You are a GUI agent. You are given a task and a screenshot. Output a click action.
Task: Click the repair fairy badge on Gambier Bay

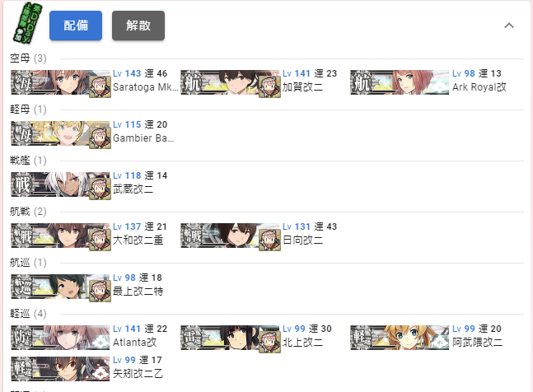point(100,138)
